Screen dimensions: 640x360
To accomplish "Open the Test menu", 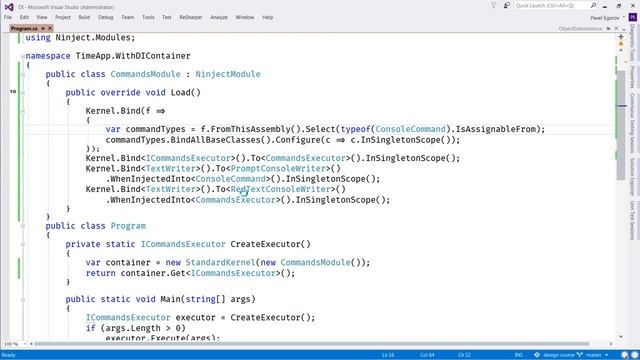I will (167, 18).
